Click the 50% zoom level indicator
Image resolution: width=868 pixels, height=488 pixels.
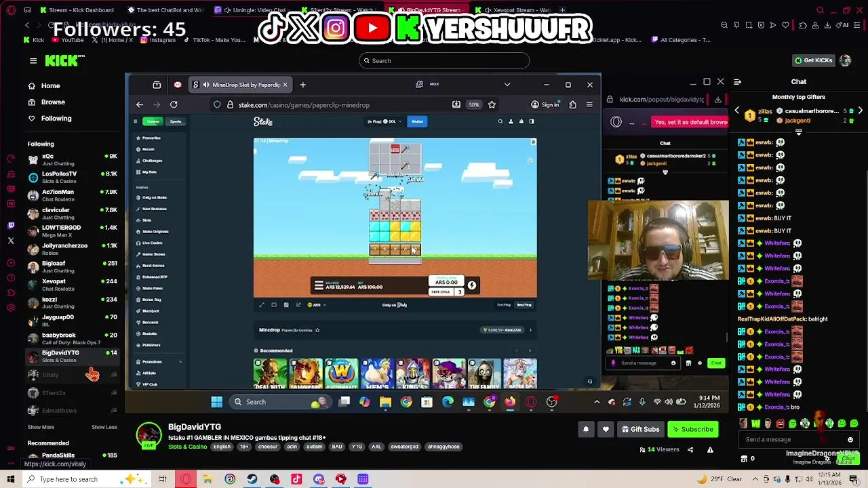click(x=474, y=105)
